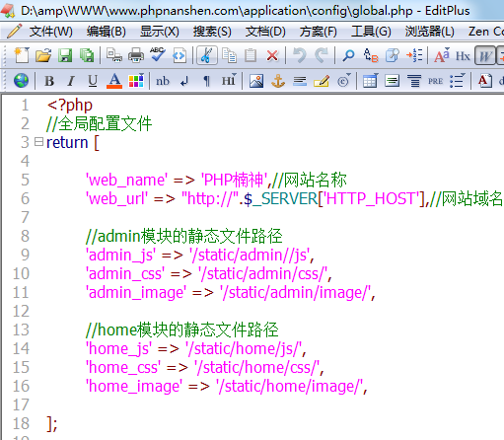Viewport: 504px width, 440px height.
Task: Toggle Italic formatting button
Action: click(x=71, y=81)
